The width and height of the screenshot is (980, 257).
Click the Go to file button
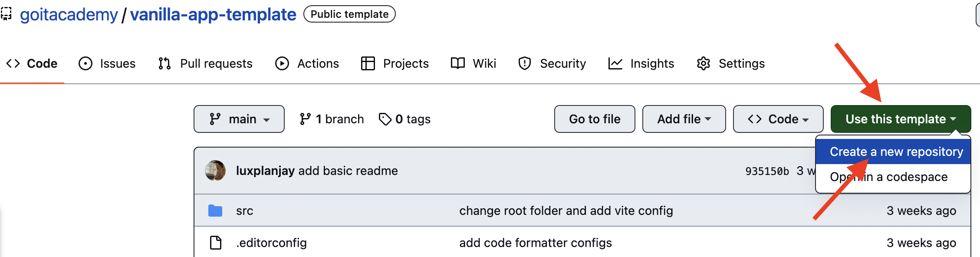pos(595,119)
